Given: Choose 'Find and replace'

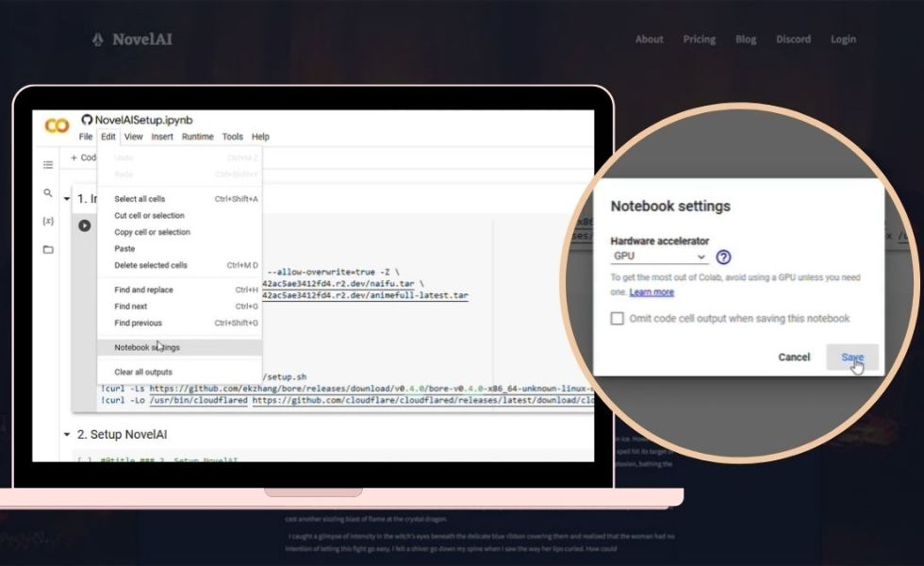Looking at the screenshot, I should coord(180,291).
